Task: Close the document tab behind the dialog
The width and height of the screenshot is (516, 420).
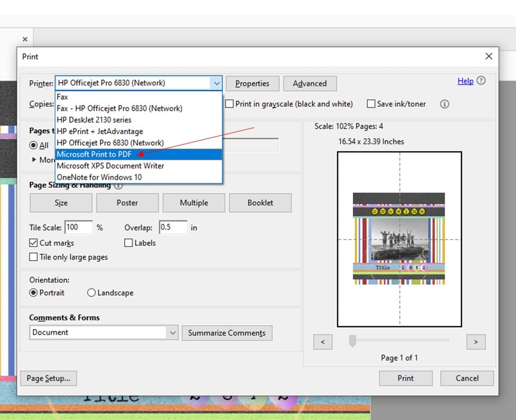Action: pyautogui.click(x=25, y=40)
